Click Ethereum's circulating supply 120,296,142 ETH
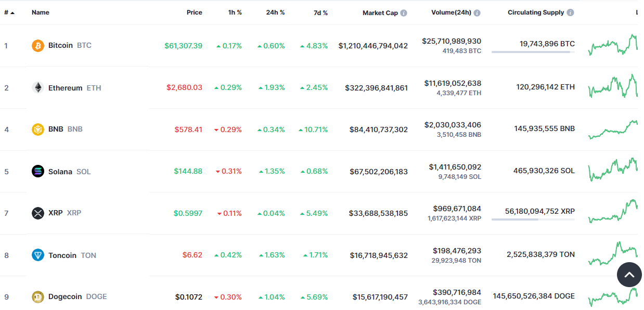 coord(546,87)
